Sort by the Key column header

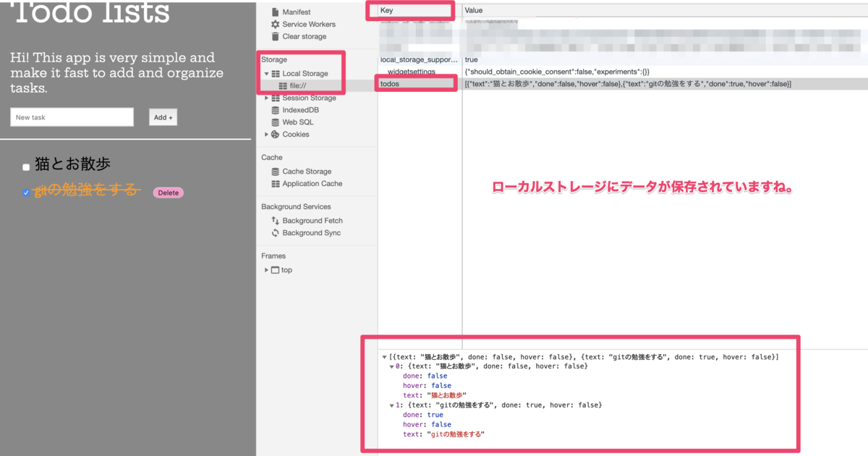point(420,11)
